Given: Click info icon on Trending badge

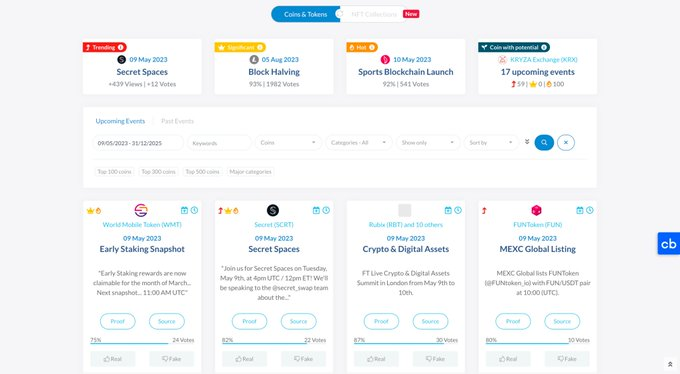Looking at the screenshot, I should (121, 47).
